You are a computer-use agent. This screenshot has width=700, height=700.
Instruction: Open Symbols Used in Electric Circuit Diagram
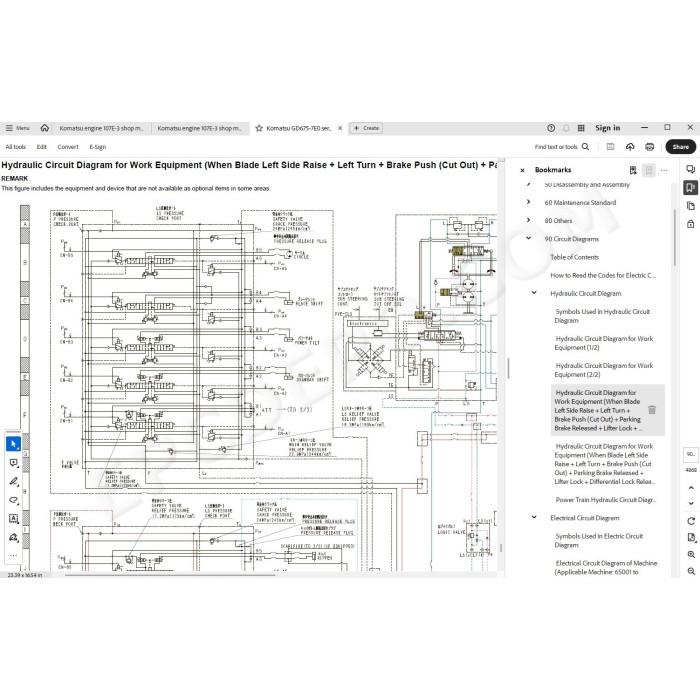(x=599, y=541)
